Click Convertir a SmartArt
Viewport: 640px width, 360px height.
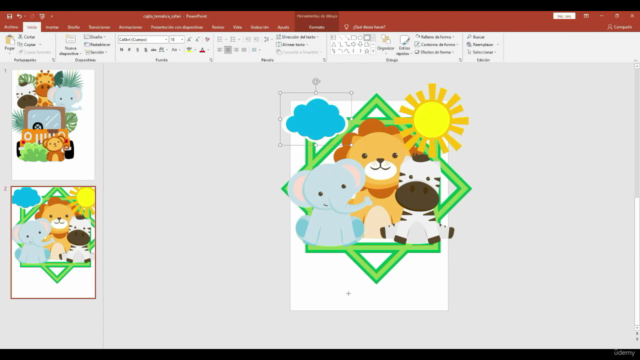click(299, 52)
